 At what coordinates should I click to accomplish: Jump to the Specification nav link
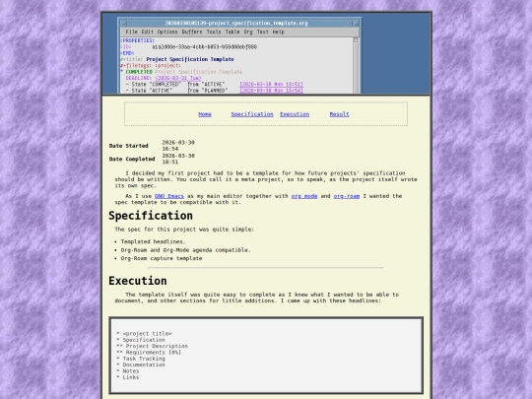coord(252,114)
